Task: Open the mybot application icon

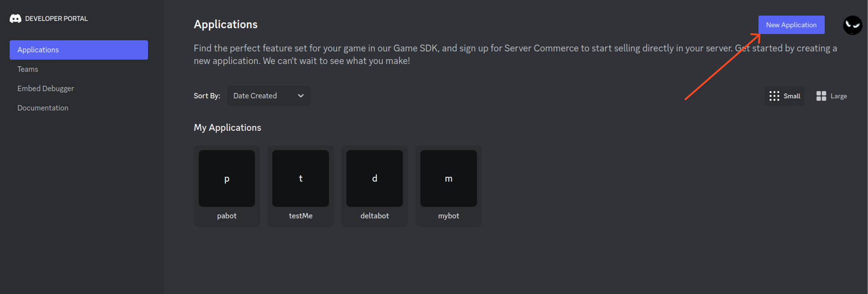Action: [448, 178]
